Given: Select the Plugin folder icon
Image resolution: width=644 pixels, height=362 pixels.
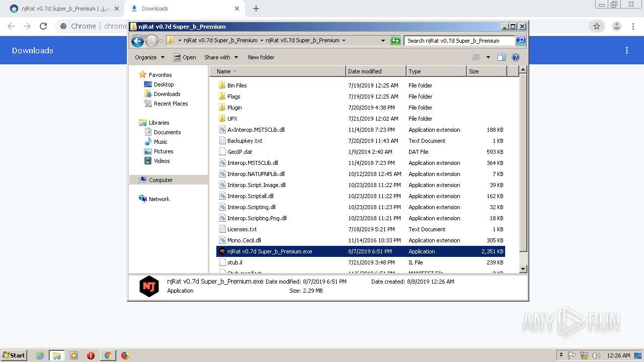Looking at the screenshot, I should (222, 108).
